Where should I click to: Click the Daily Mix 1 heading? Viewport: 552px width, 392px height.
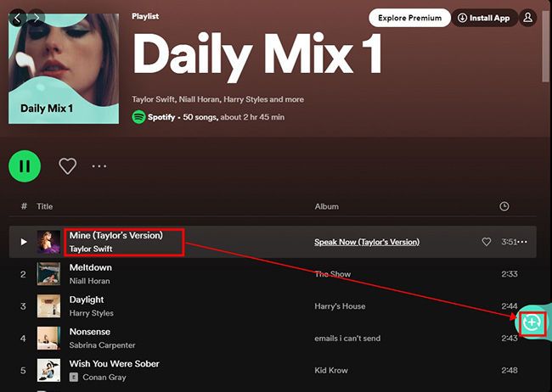coord(257,56)
